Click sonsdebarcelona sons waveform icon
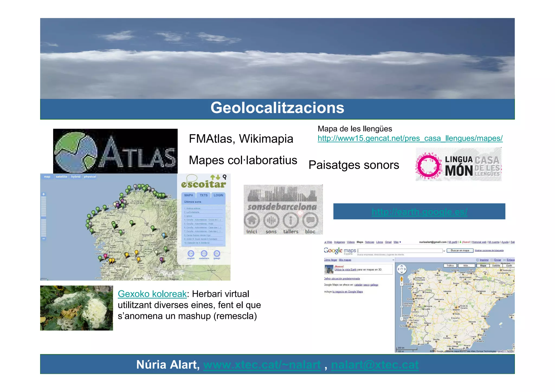This screenshot has width=555, height=392. (x=271, y=221)
